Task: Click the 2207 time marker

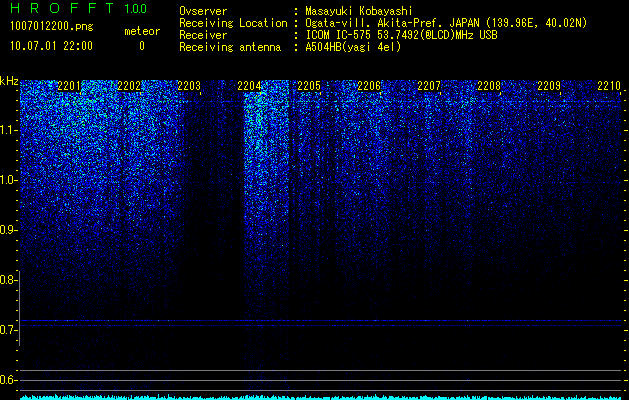Action: [x=429, y=86]
